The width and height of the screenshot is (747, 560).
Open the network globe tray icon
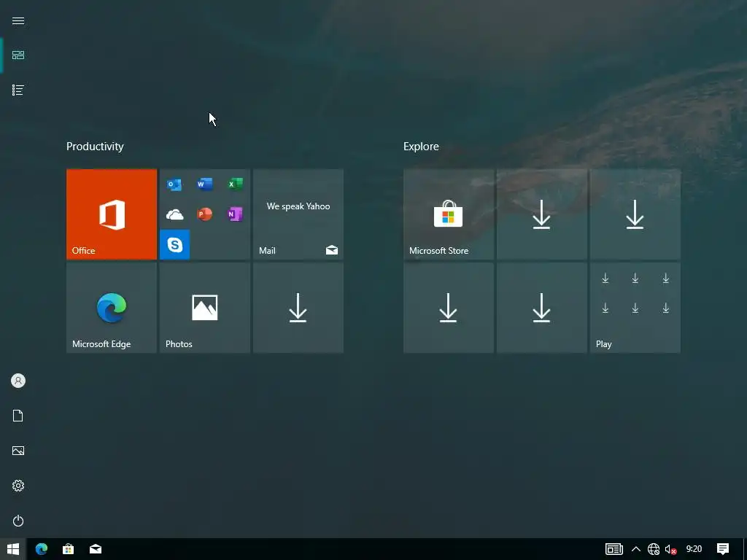[654, 550]
